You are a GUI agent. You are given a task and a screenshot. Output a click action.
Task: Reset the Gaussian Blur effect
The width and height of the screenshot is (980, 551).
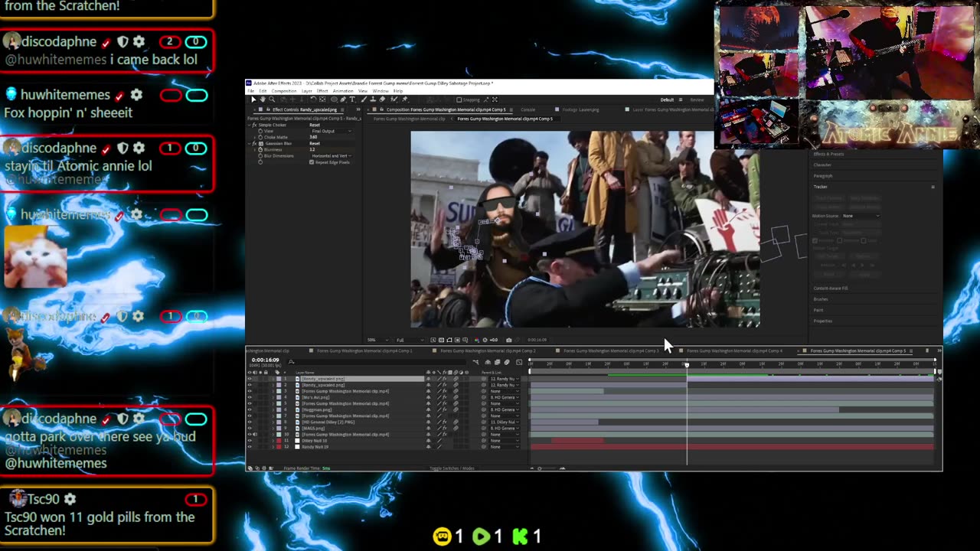tap(315, 143)
